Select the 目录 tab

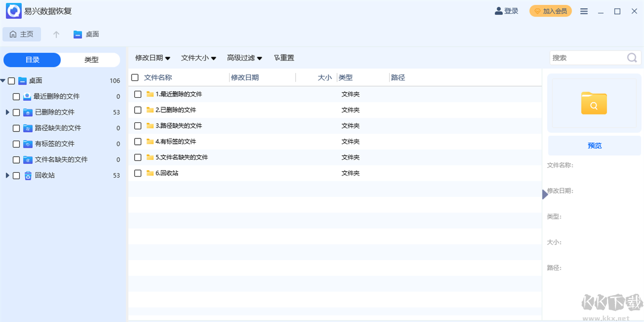tap(32, 60)
